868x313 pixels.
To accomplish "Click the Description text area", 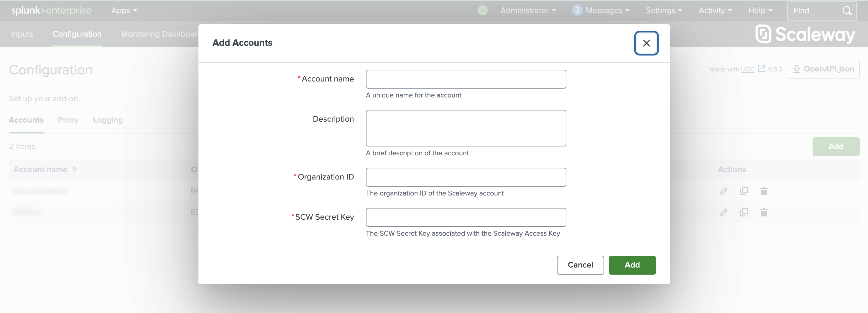I will pyautogui.click(x=466, y=128).
